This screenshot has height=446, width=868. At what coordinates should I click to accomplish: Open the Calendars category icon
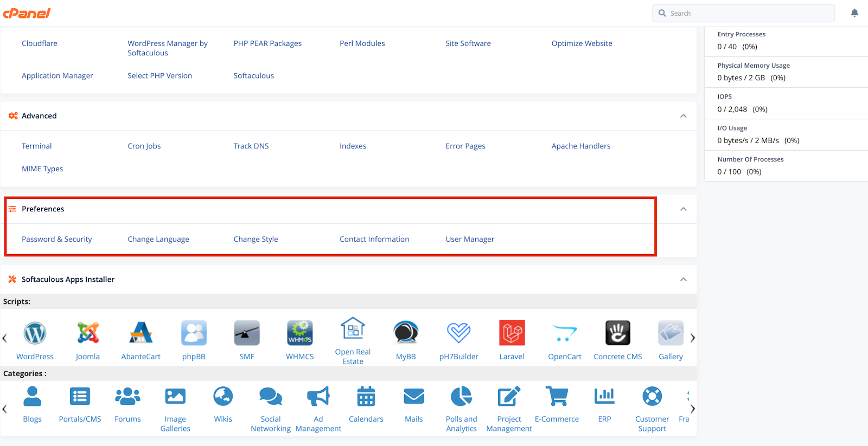366,397
